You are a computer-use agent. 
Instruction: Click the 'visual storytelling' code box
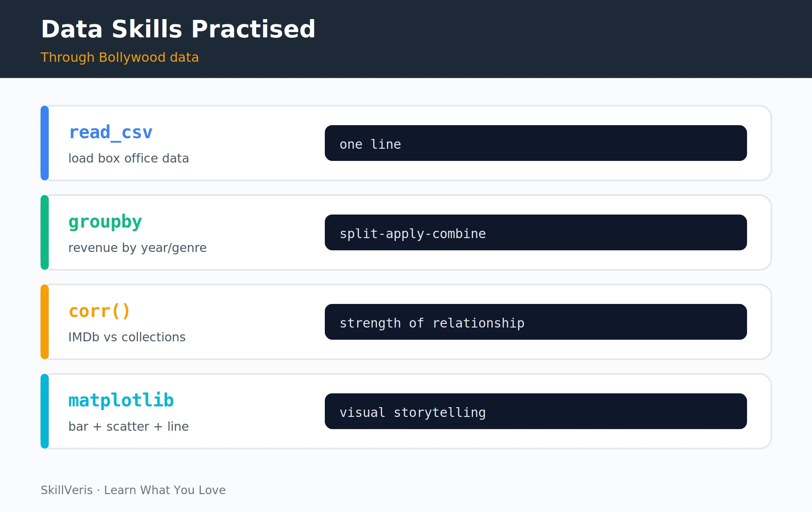[x=536, y=411]
